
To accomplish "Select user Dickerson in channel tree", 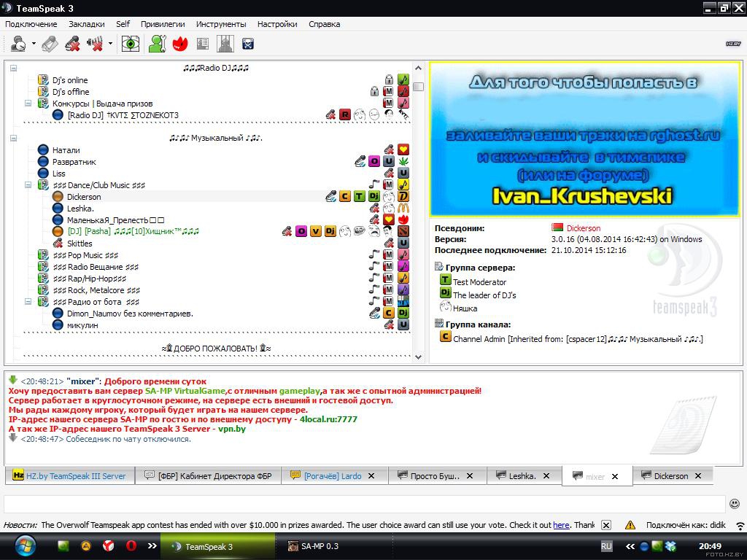I will tap(84, 197).
